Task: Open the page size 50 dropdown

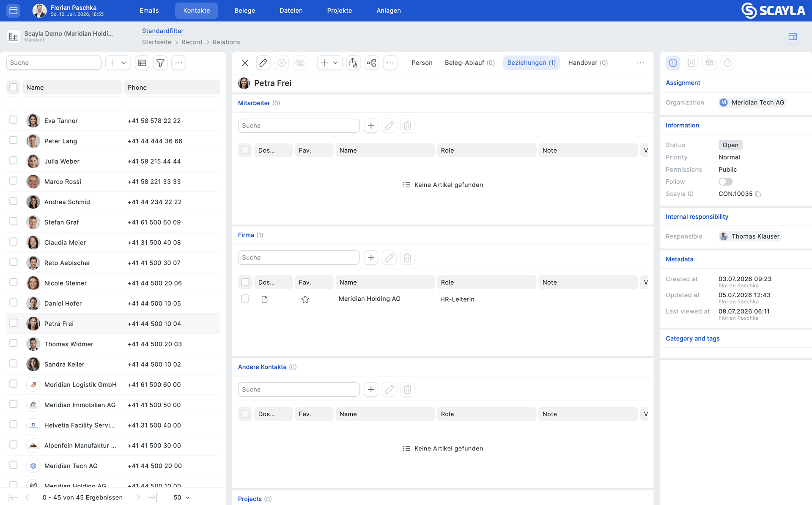Action: pos(181,497)
